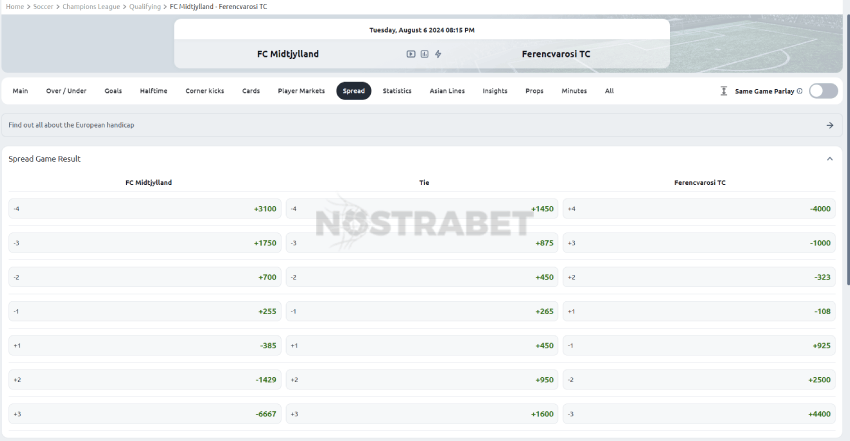Open the Insights tab
This screenshot has height=441, width=850.
(495, 91)
